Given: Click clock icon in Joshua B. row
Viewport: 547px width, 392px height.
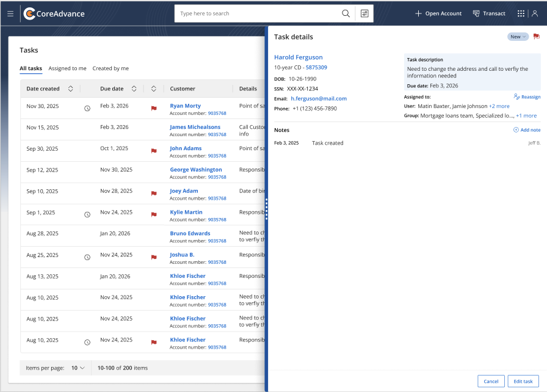Looking at the screenshot, I should pyautogui.click(x=87, y=258).
